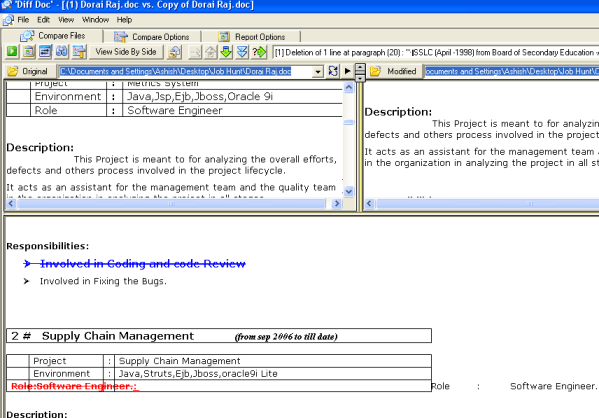Click right arrow of Original pane horizontal scrollbar
The height and width of the screenshot is (418, 599).
coord(337,204)
